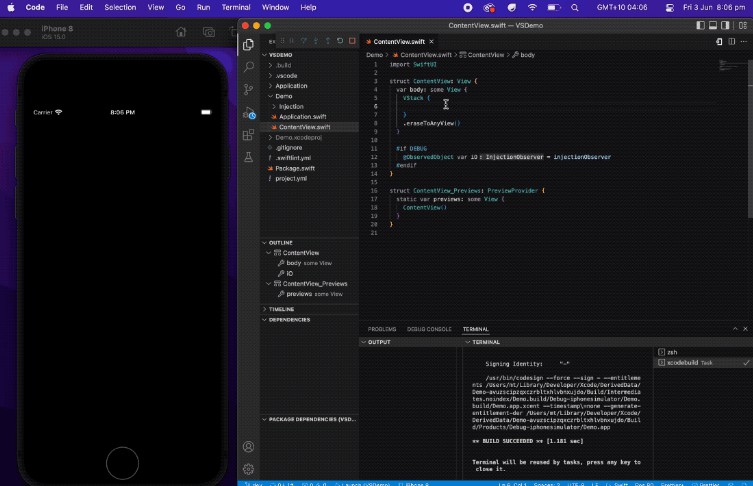Open the Explorer view in activity bar

coord(248,44)
